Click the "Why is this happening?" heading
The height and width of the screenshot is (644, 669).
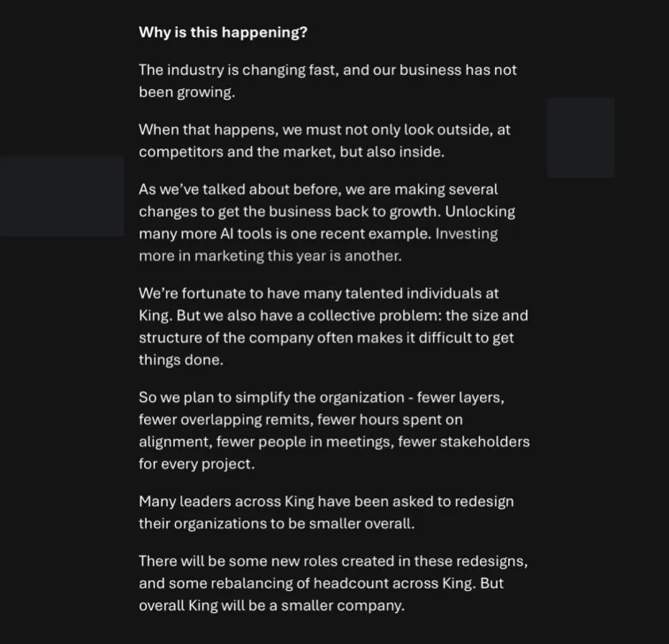[223, 33]
